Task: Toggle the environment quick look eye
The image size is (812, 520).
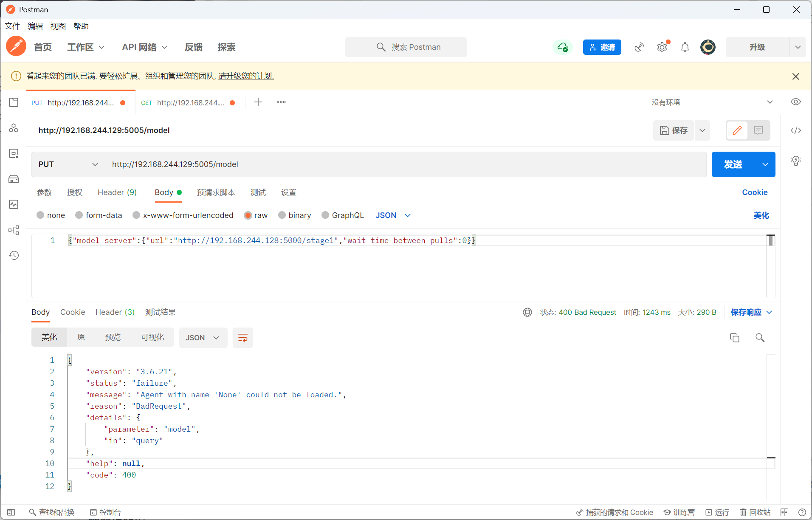Action: (796, 102)
